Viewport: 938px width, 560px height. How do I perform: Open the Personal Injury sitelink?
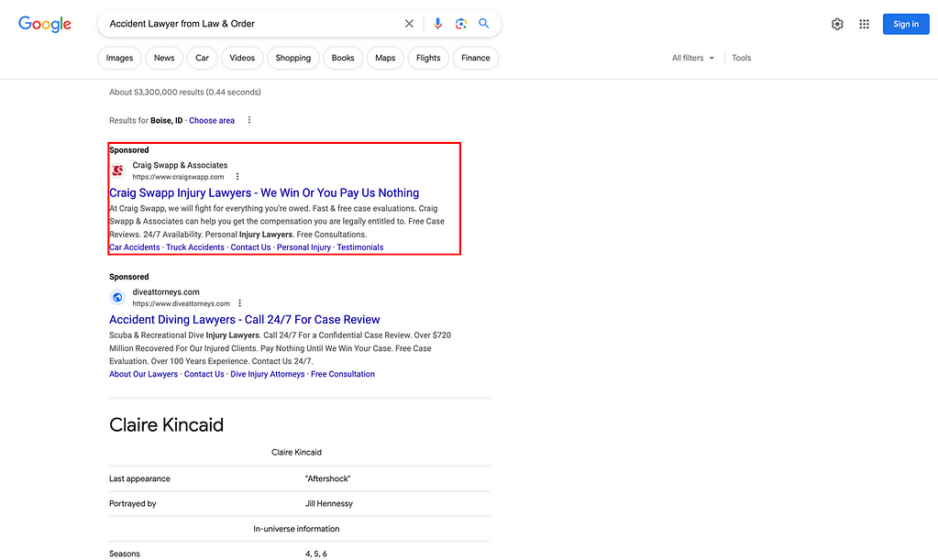[x=303, y=247]
